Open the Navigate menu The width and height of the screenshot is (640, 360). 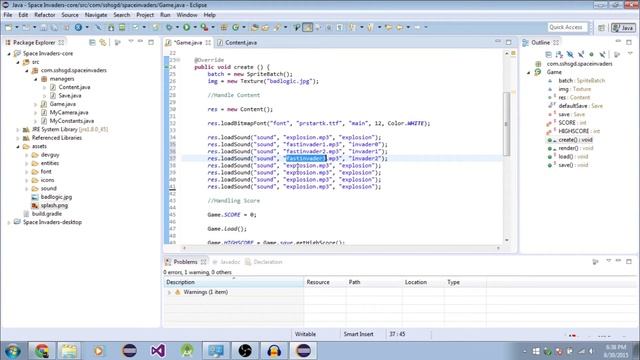(96, 15)
